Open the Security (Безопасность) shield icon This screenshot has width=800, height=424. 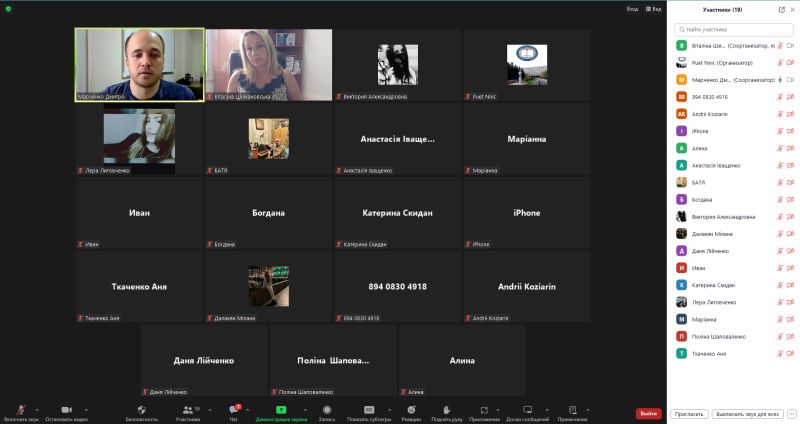(141, 410)
